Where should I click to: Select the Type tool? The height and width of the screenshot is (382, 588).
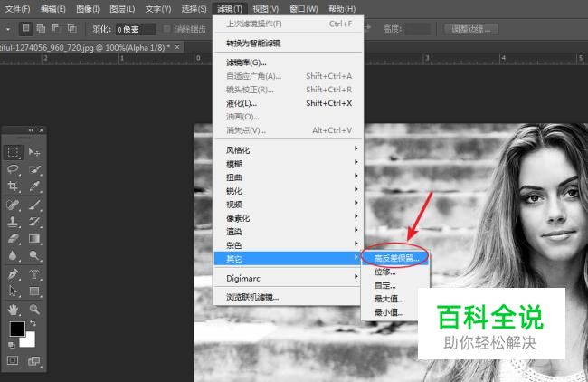tap(34, 274)
